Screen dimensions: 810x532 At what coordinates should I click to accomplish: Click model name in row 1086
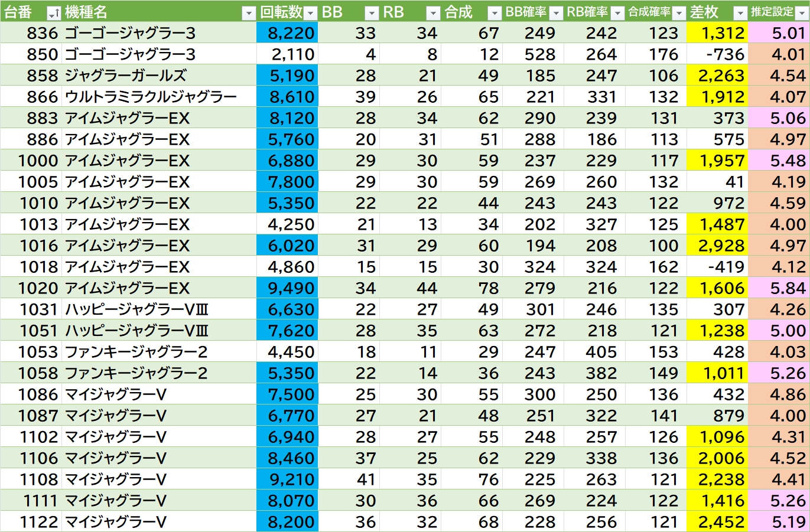[x=159, y=394]
